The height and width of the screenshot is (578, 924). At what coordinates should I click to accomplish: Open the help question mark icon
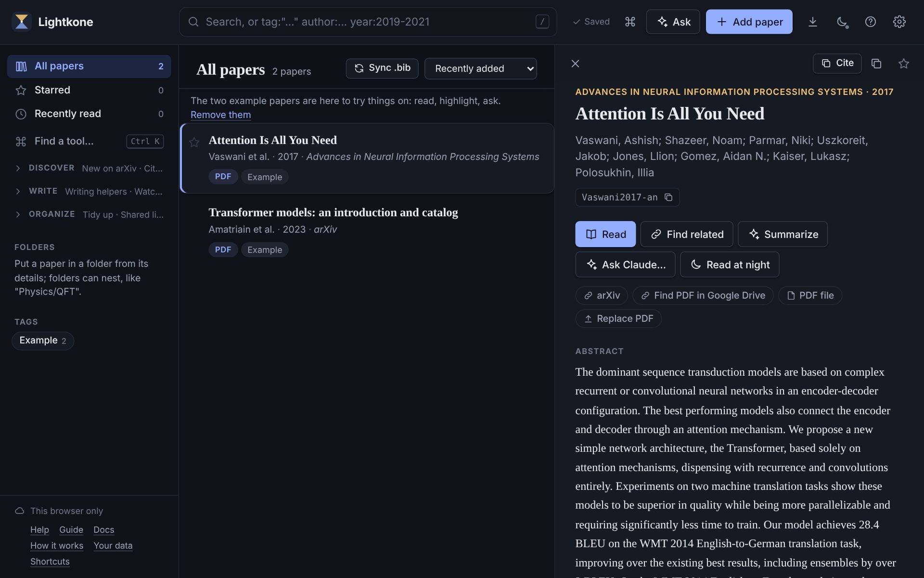[x=870, y=22]
